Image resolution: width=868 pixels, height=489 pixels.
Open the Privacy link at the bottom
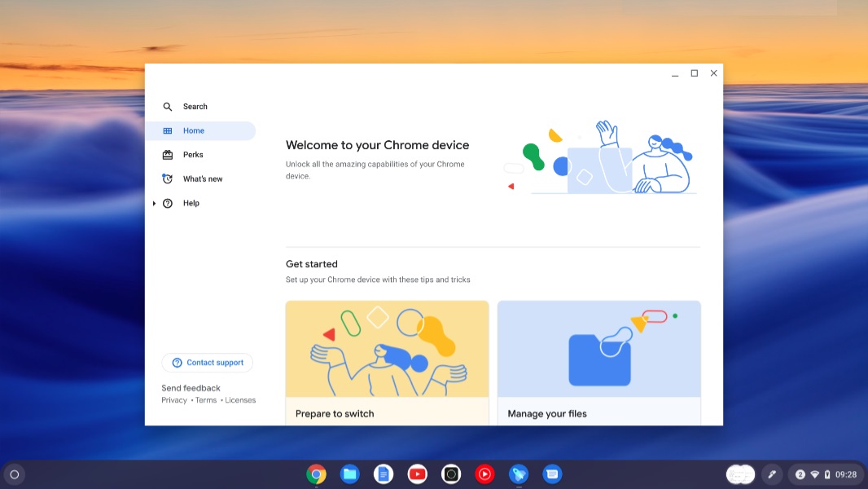(173, 399)
